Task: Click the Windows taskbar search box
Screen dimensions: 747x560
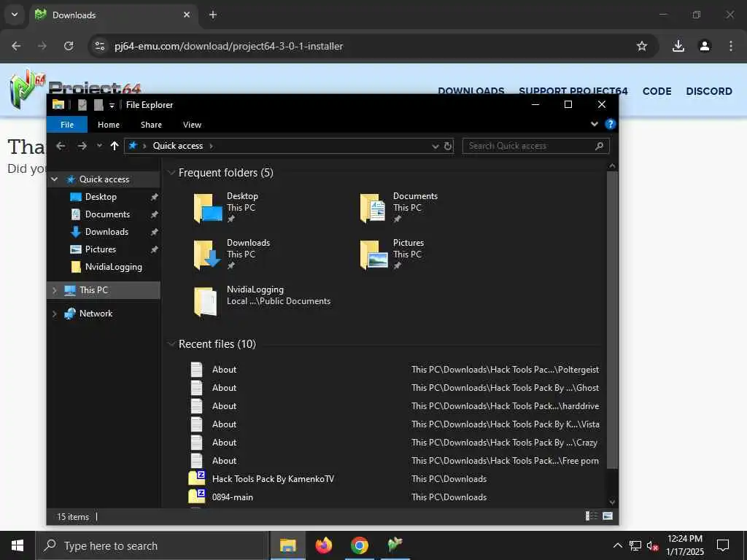Action: [152, 545]
